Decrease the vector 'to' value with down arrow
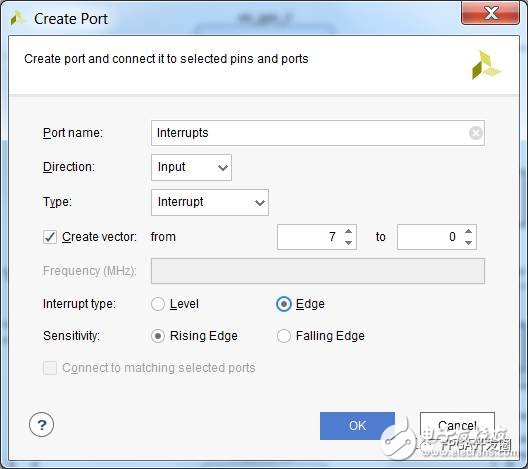This screenshot has width=528, height=469. [468, 242]
